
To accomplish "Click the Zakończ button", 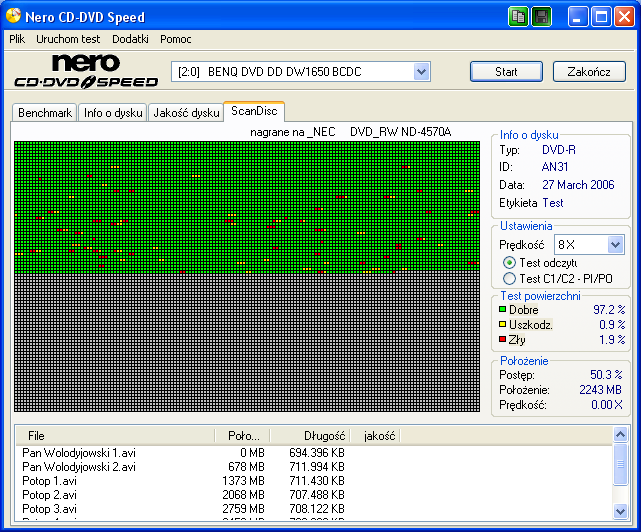I will (x=589, y=72).
